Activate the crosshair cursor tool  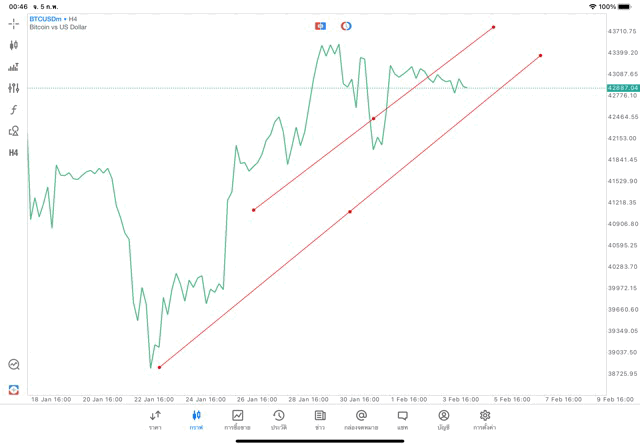point(14,23)
